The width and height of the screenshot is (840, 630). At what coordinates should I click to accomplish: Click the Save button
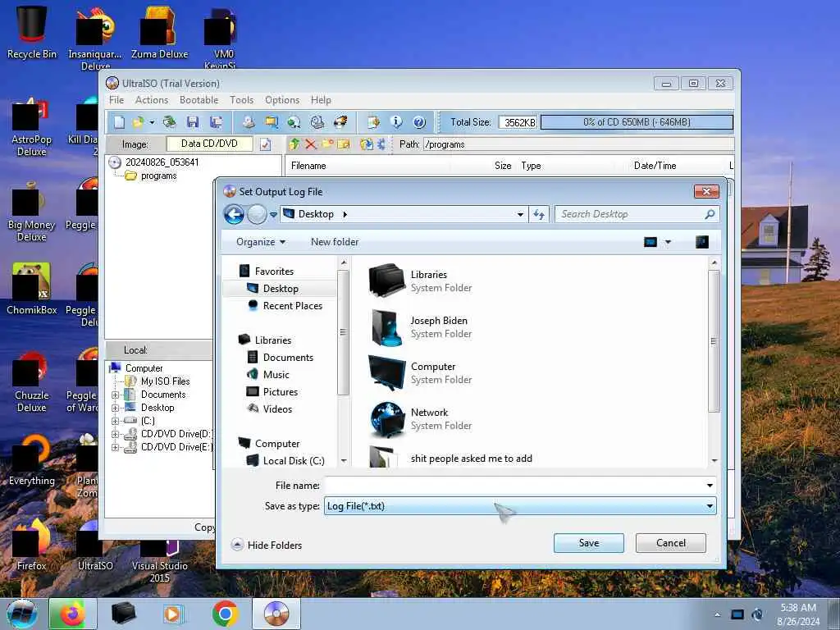[x=589, y=543]
